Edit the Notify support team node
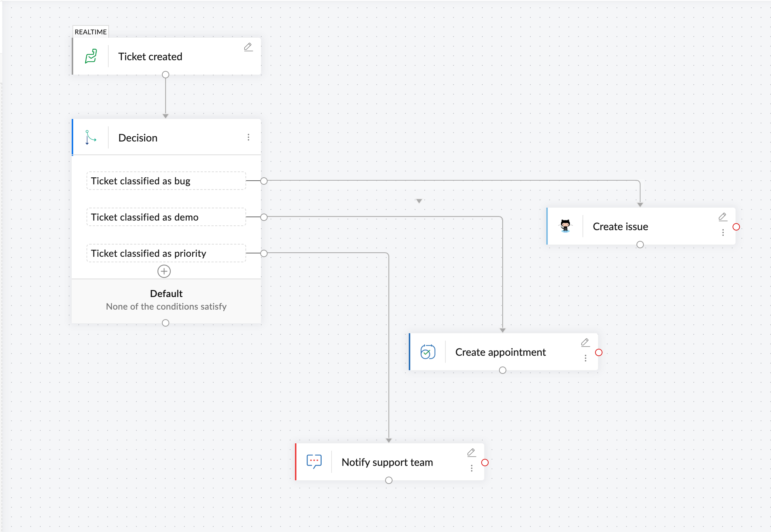 pos(471,453)
